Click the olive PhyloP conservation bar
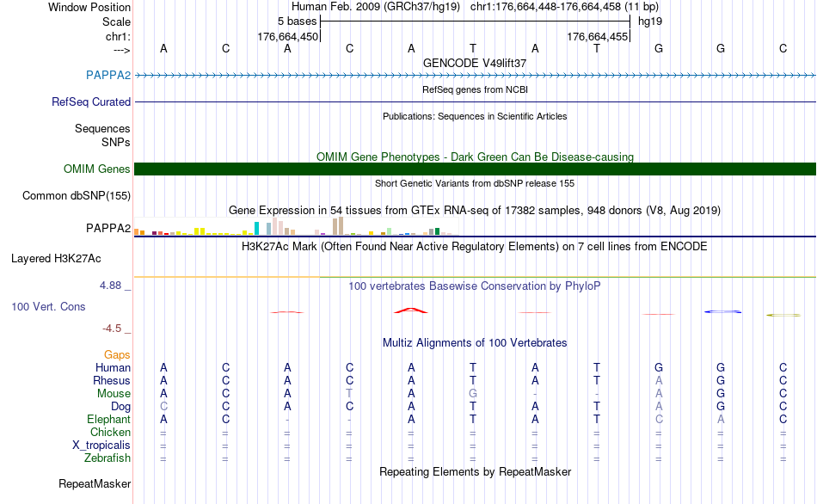The height and width of the screenshot is (504, 817). pos(783,315)
